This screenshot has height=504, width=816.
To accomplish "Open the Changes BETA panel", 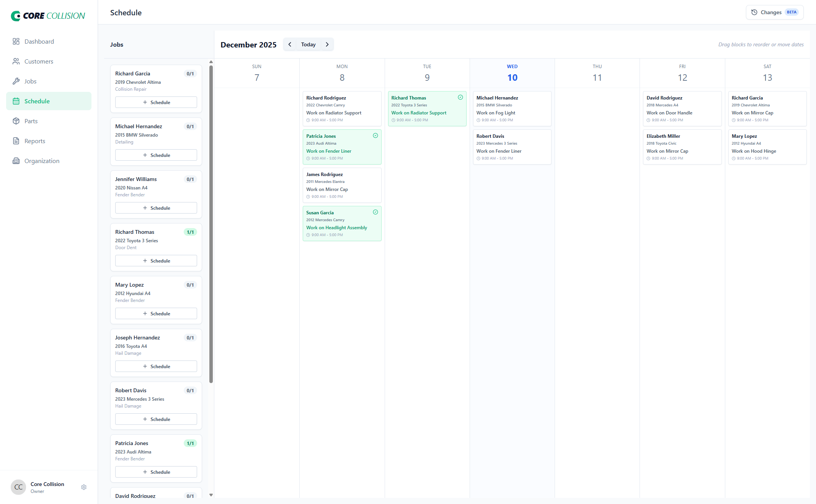I will tap(774, 12).
